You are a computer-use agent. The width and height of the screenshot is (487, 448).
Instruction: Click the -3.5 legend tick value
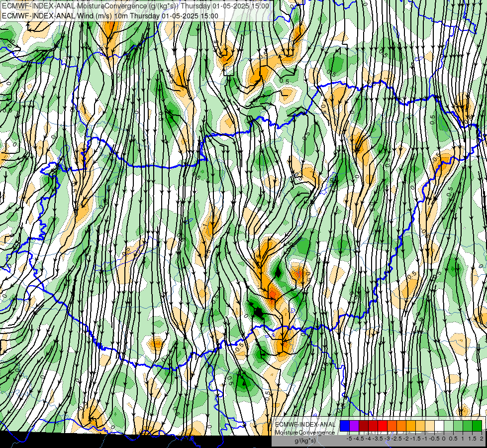tap(378, 439)
